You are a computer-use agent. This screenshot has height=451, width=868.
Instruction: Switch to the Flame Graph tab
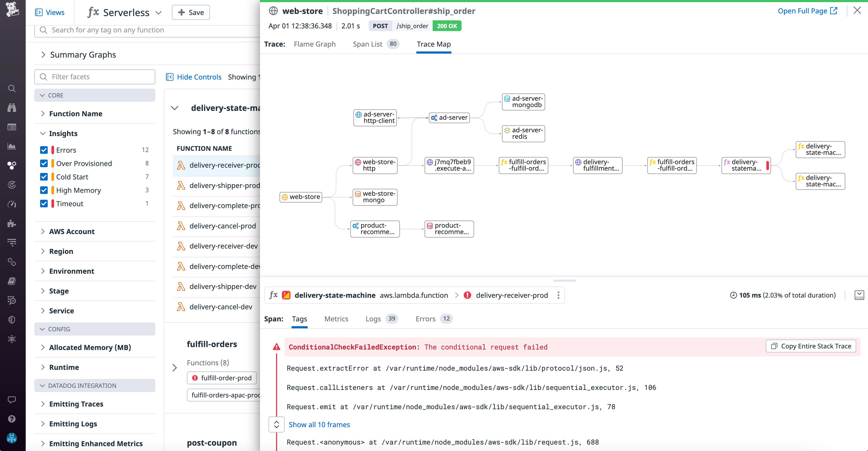314,44
